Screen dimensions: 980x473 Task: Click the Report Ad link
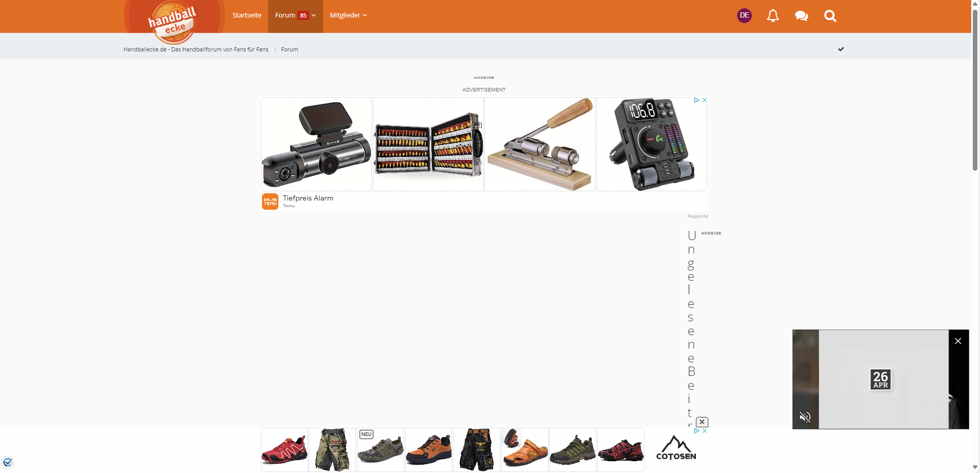point(698,216)
